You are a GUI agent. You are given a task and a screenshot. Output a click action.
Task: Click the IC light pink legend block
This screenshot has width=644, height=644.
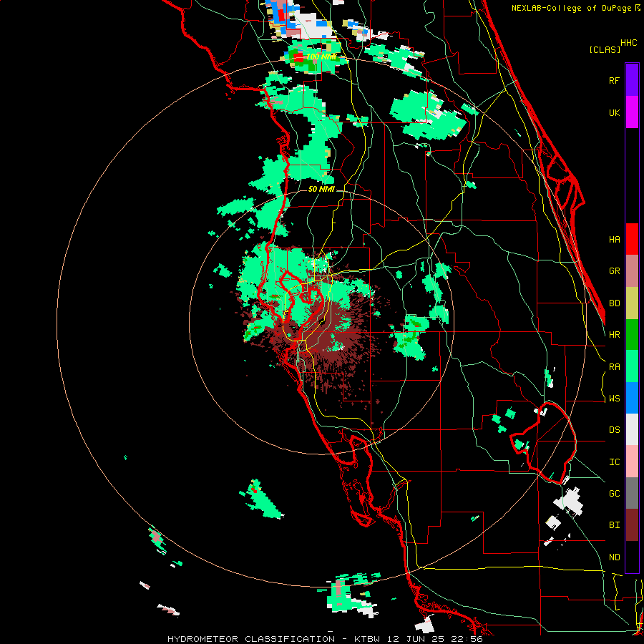tap(632, 462)
